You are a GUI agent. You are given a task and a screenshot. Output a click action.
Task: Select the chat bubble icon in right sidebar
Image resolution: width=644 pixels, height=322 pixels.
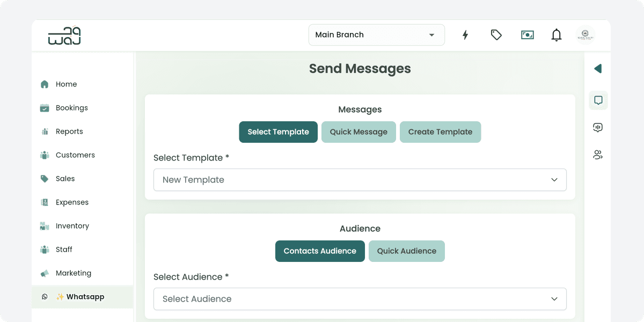[x=598, y=100]
